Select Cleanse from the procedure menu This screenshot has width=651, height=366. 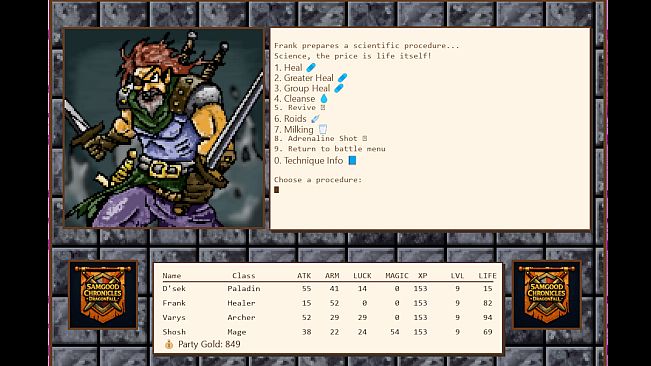pyautogui.click(x=301, y=99)
